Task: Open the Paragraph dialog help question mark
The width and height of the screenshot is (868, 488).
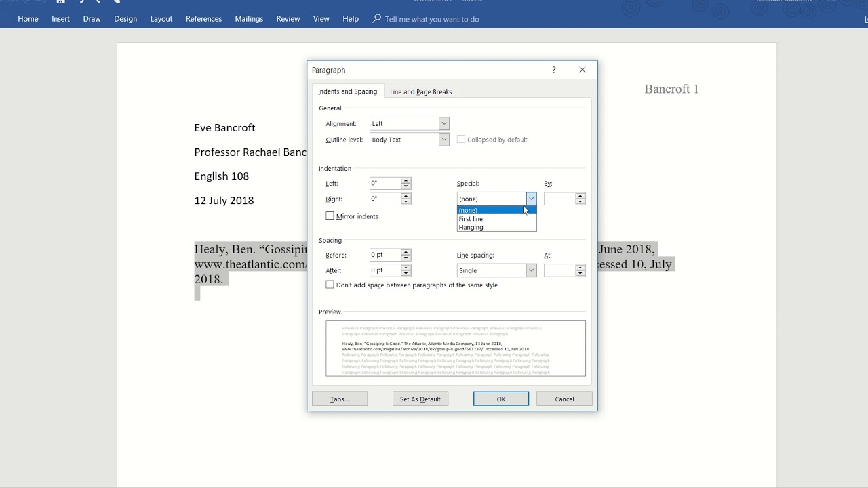Action: pos(554,70)
